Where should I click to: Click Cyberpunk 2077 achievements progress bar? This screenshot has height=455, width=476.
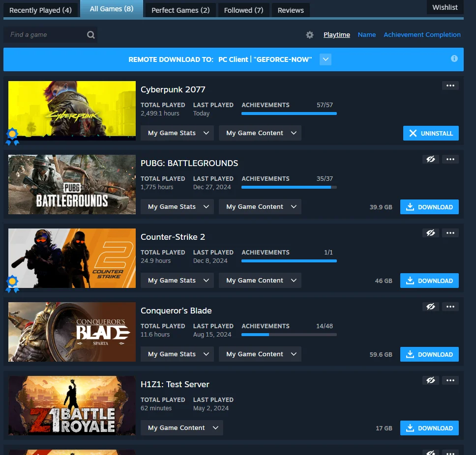(x=289, y=114)
